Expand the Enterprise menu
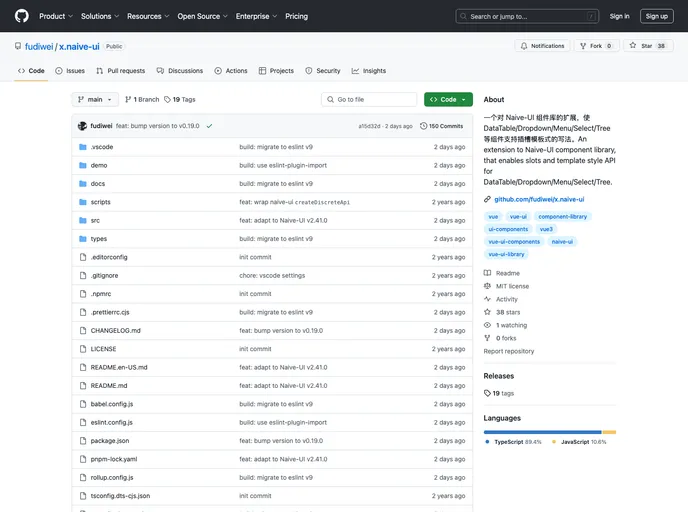This screenshot has height=512, width=688. 256,16
